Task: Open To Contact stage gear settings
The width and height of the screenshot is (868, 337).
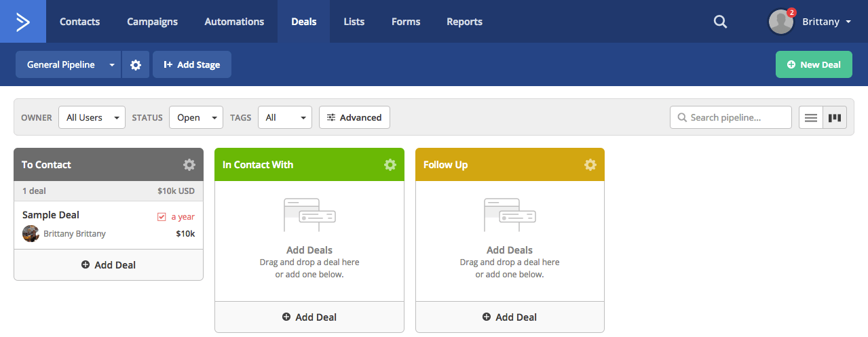Action: click(x=189, y=165)
